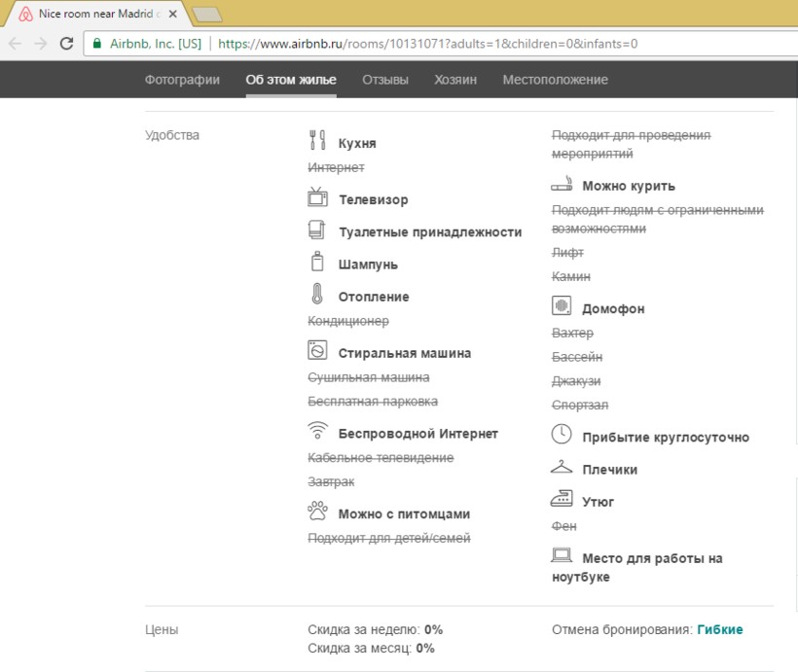Click the iron icon next to Утюг
This screenshot has height=672, width=798.
[x=562, y=499]
